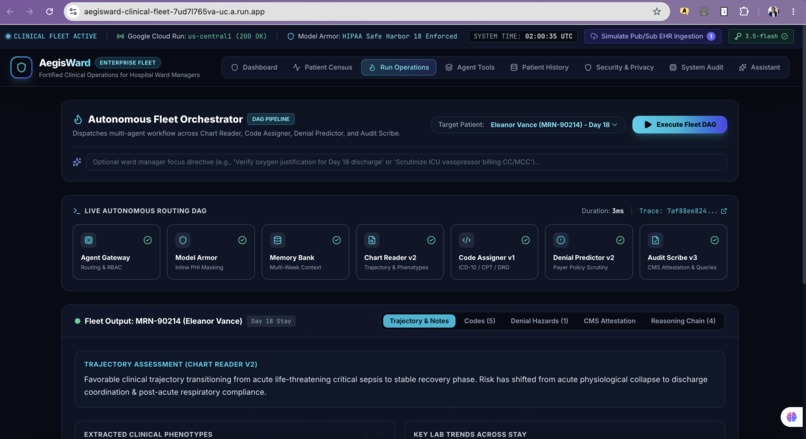Select the Run Operations tab
Screen dimensions: 806x439
[398, 67]
